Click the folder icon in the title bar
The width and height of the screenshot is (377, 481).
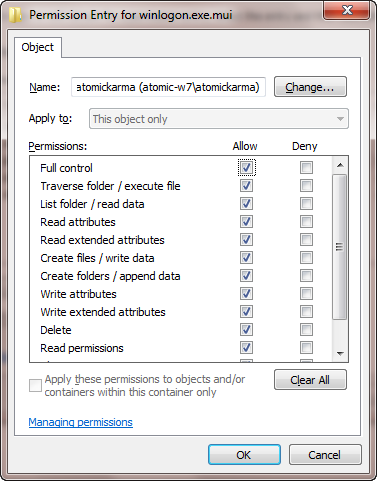[x=15, y=15]
